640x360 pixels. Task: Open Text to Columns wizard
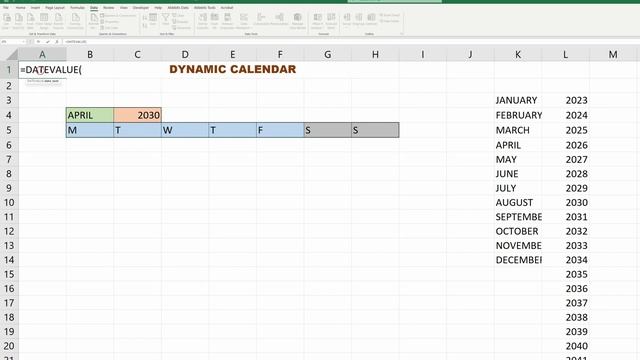(202, 20)
